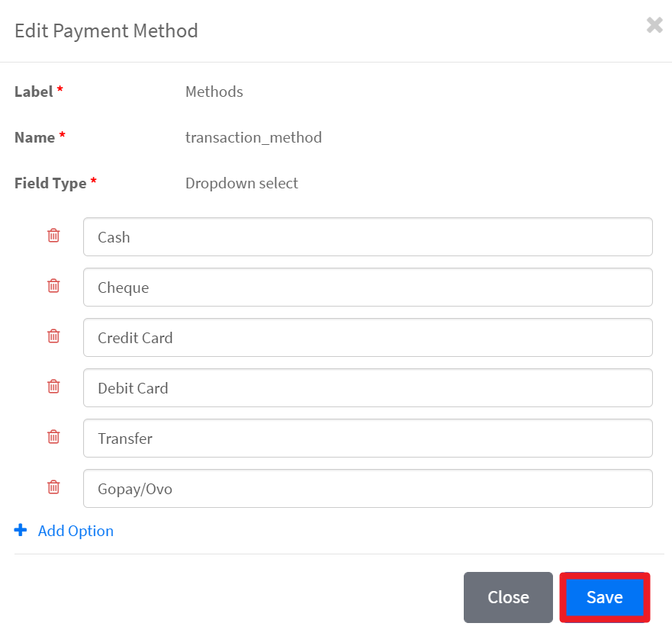Click the Name value 'transaction_method'
The width and height of the screenshot is (672, 636).
(x=253, y=137)
